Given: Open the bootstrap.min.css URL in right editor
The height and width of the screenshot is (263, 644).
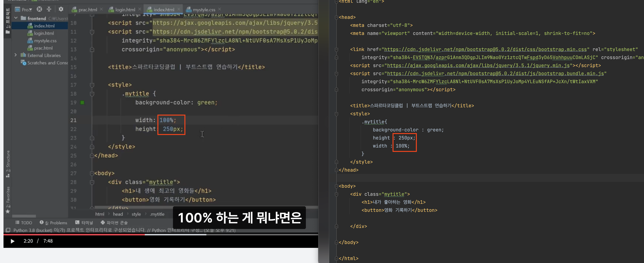Looking at the screenshot, I should [x=485, y=50].
